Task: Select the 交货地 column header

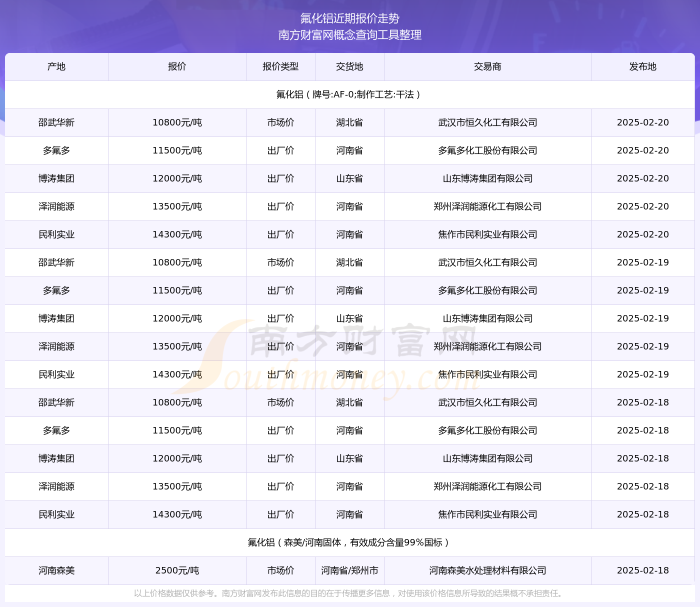Action: (349, 66)
